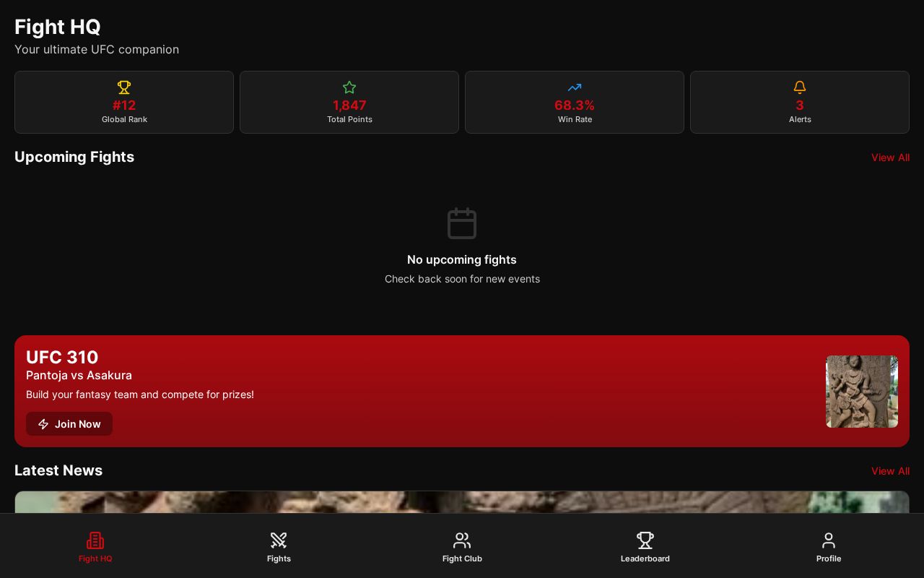Open the Fight HQ tab label
The image size is (924, 578).
(x=95, y=558)
